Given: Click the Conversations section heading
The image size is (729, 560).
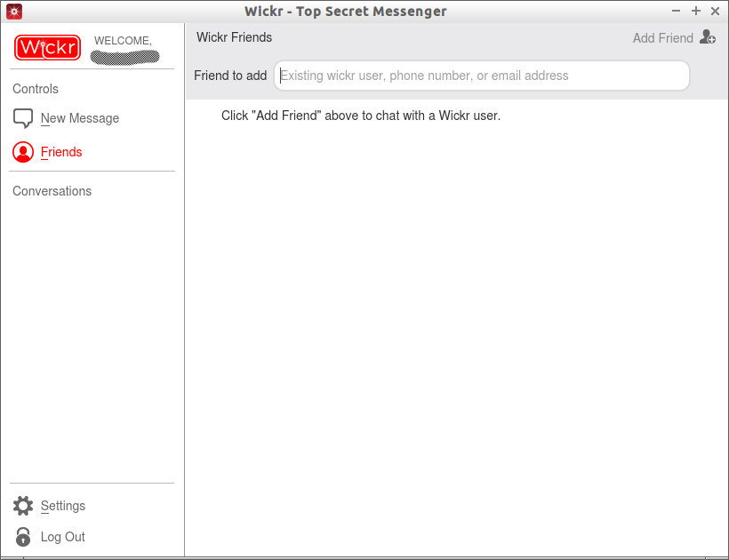Looking at the screenshot, I should (x=52, y=191).
